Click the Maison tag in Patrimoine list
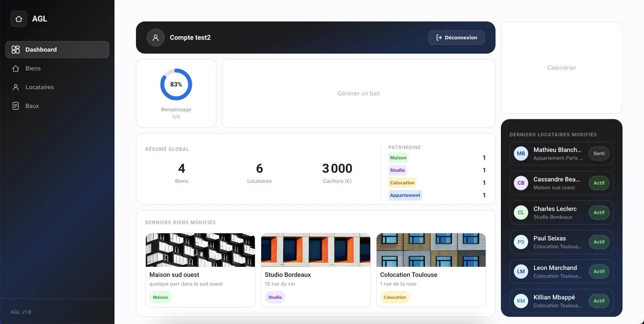This screenshot has height=324, width=644. 398,158
